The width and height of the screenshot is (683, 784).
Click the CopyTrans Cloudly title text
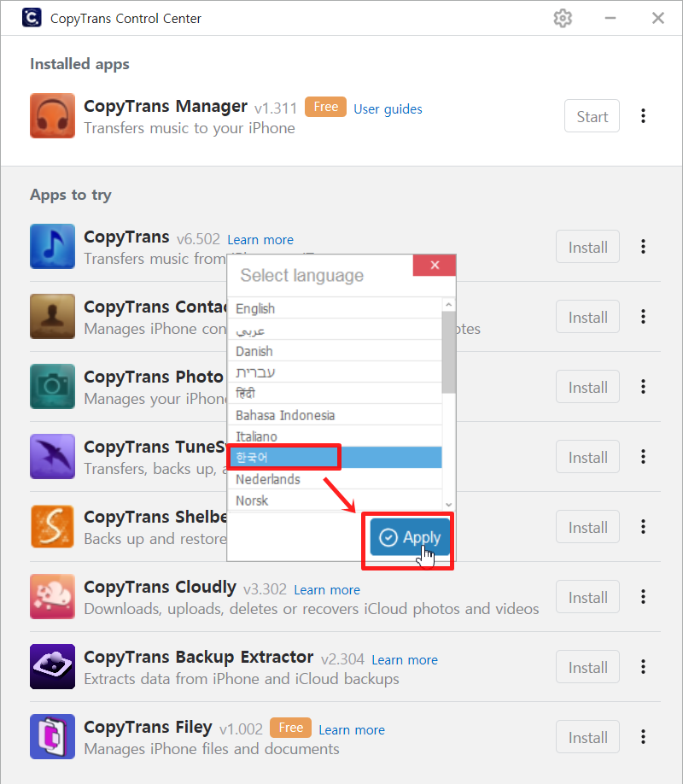(160, 587)
